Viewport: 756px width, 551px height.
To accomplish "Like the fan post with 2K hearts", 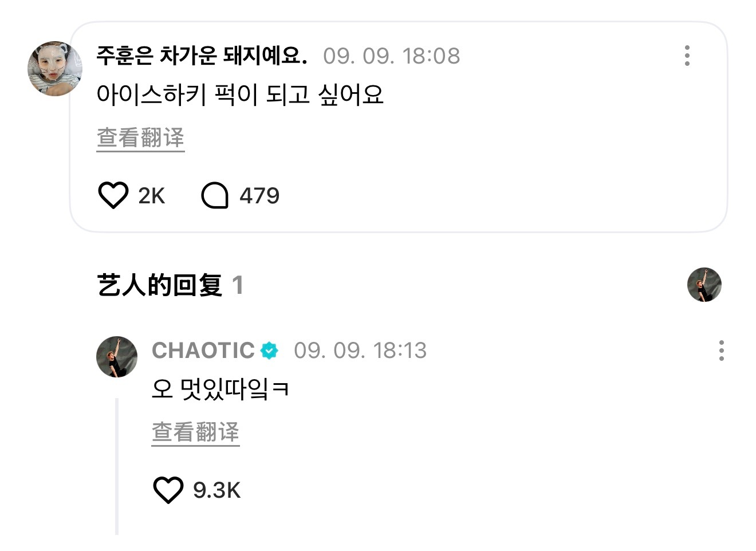I will pyautogui.click(x=113, y=195).
